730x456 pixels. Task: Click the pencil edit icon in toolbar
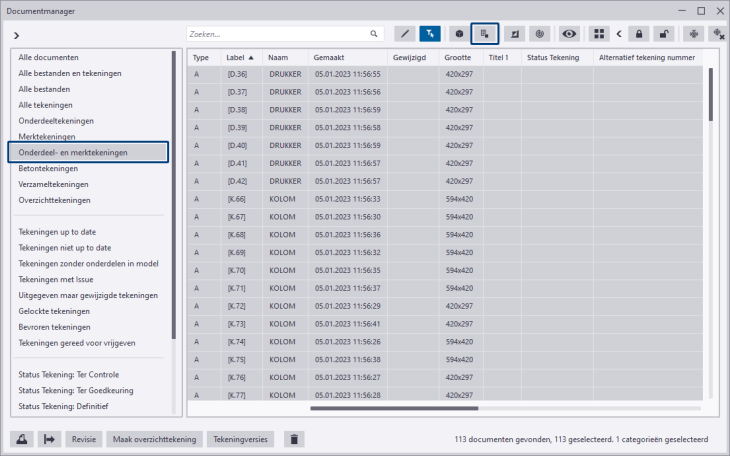click(x=404, y=33)
